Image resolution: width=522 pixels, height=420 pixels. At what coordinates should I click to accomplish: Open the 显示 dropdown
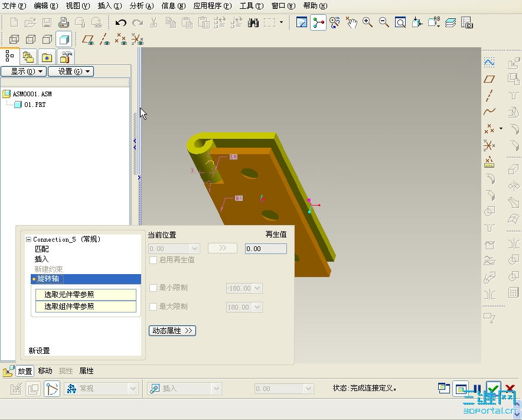pyautogui.click(x=23, y=71)
